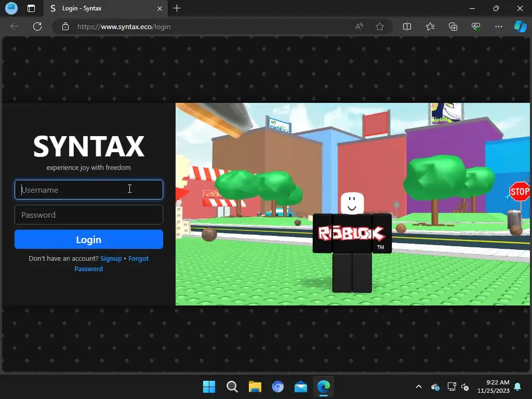Reload the Syntax login page

(x=37, y=26)
